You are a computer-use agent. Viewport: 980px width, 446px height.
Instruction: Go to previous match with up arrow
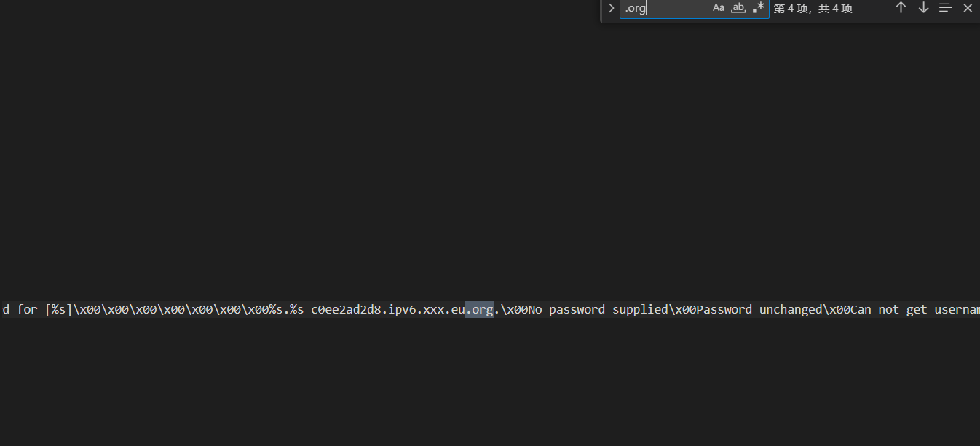tap(901, 8)
